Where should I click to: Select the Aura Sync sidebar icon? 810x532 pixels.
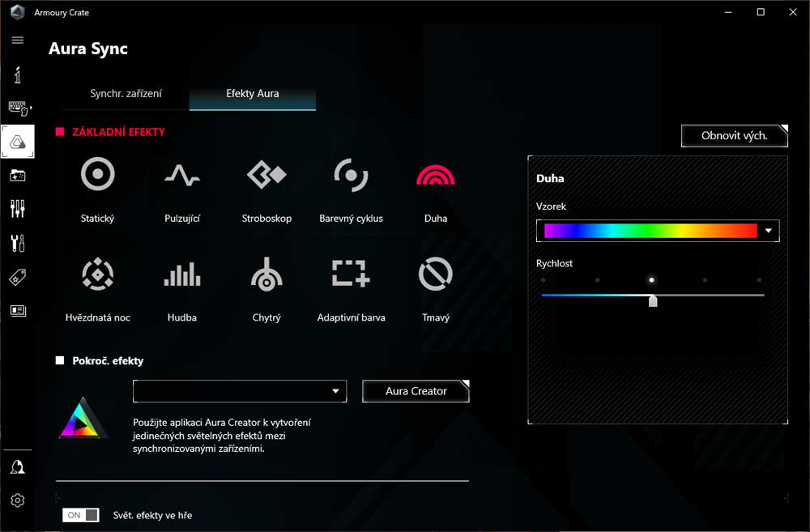pos(18,142)
